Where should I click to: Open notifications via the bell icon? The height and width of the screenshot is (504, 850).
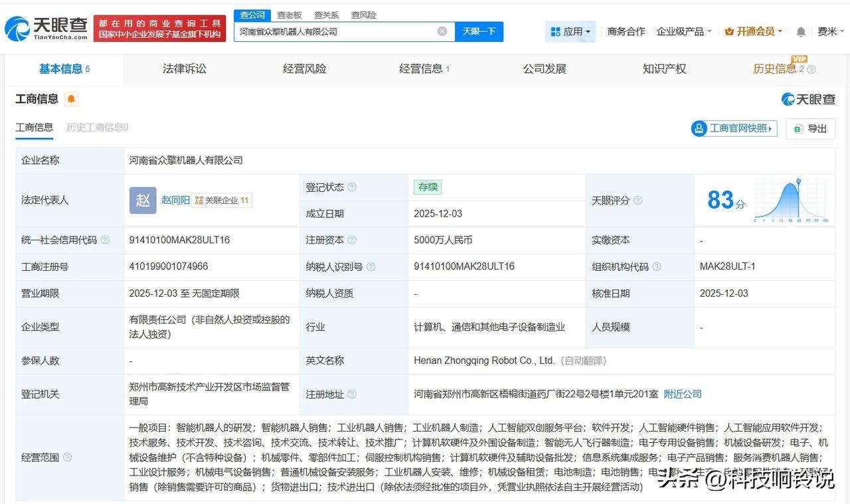click(x=801, y=31)
